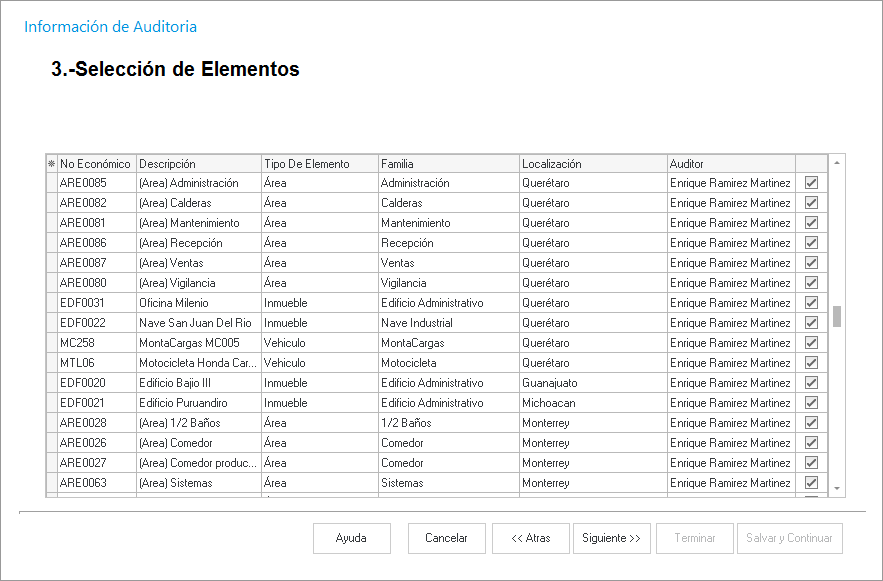Uncheck the checkbox for ARE0085 Administración row
Image resolution: width=883 pixels, height=581 pixels.
(x=811, y=183)
